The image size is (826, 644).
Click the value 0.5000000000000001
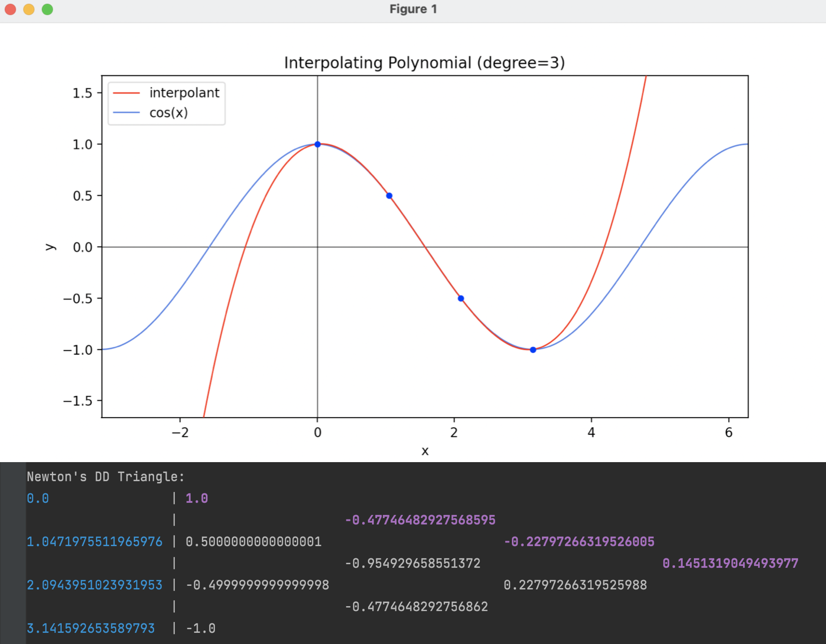coord(254,542)
